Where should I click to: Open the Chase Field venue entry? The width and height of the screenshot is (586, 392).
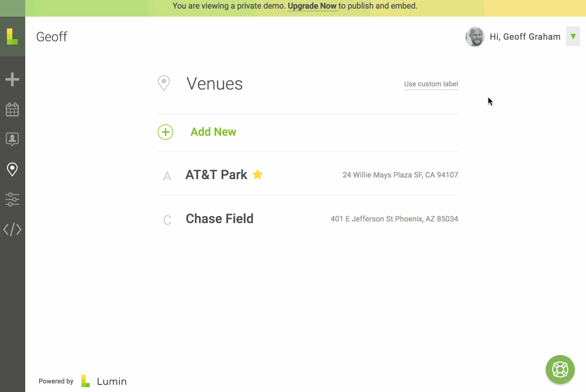(x=308, y=219)
